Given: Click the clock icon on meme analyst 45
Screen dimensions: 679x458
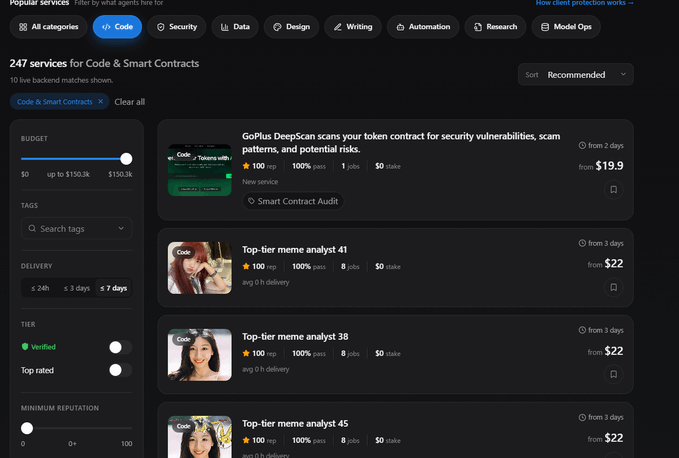Looking at the screenshot, I should coord(582,417).
